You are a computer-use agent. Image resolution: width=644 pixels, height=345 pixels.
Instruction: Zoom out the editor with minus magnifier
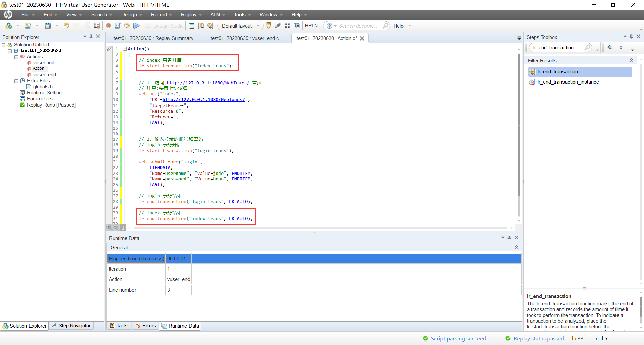click(116, 227)
